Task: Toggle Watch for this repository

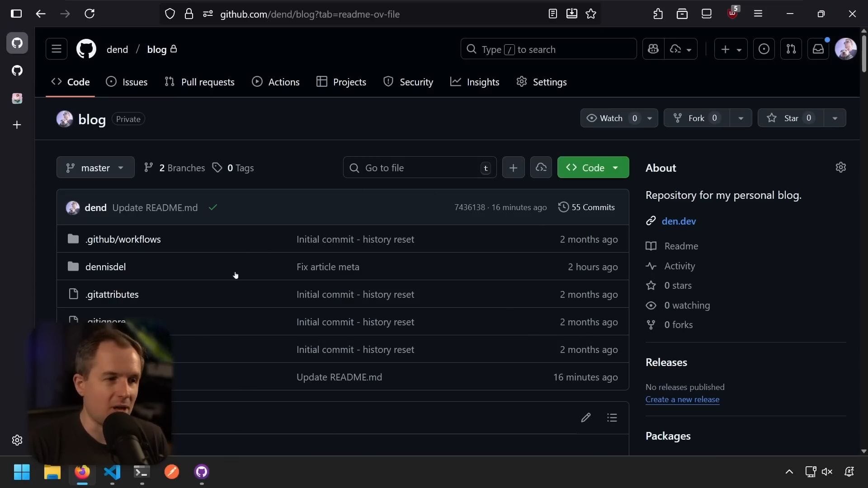Action: [x=610, y=118]
